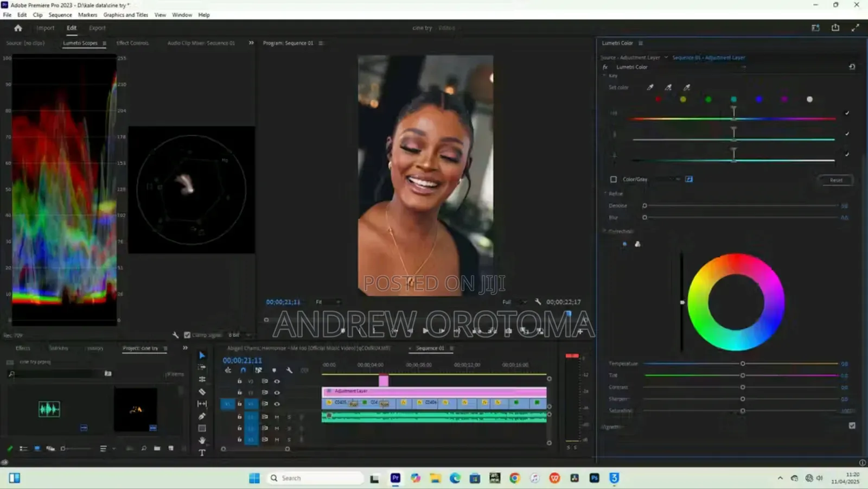The image size is (868, 489).
Task: Select the Slip tool
Action: point(202,404)
